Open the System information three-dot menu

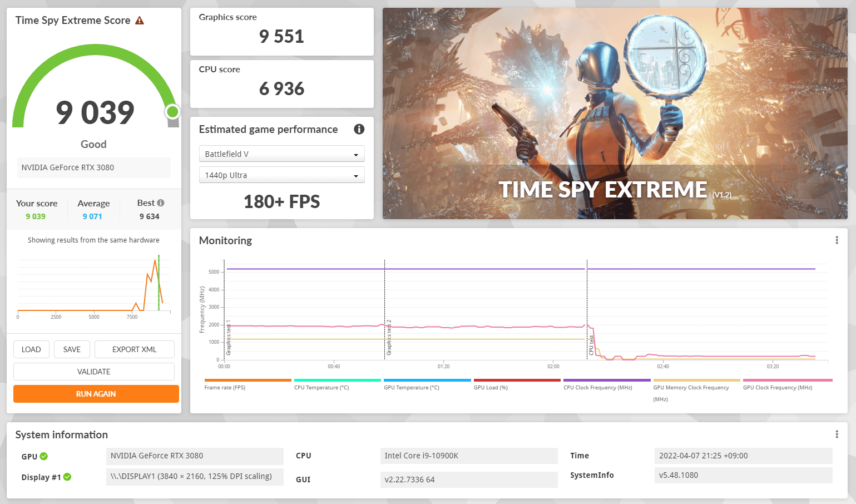[x=837, y=434]
